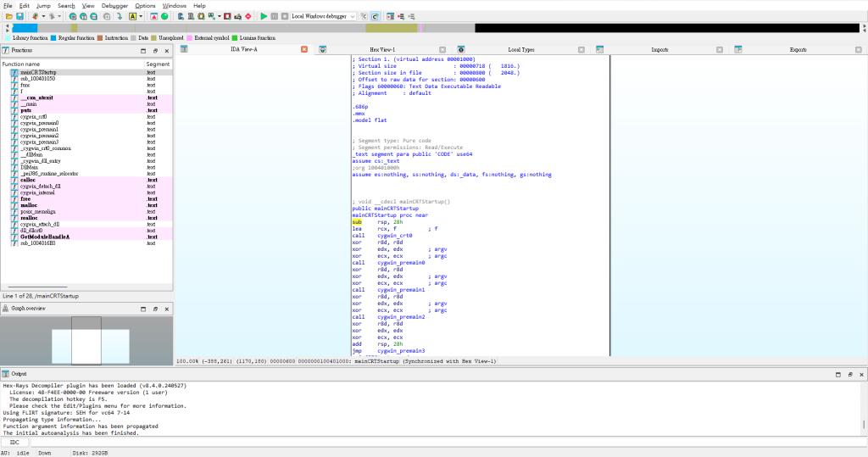
Task: Select function sub_100401050 in the list
Action: (x=37, y=79)
